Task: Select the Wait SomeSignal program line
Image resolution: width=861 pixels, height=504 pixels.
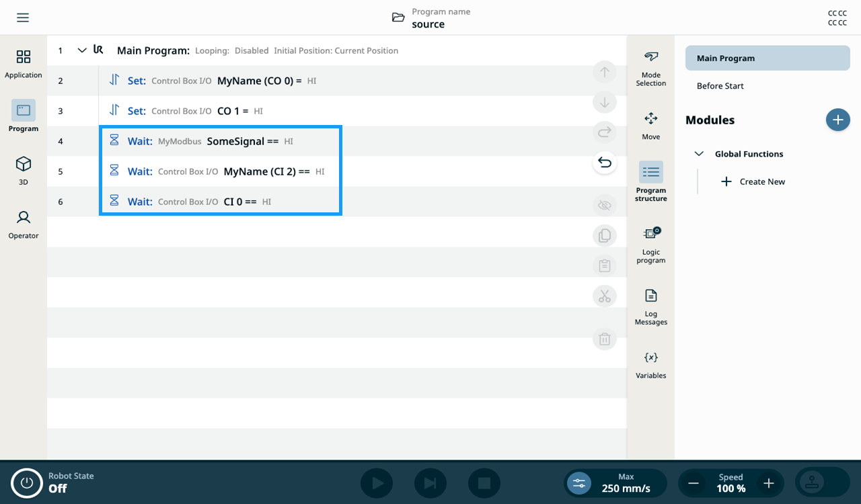Action: pos(220,141)
